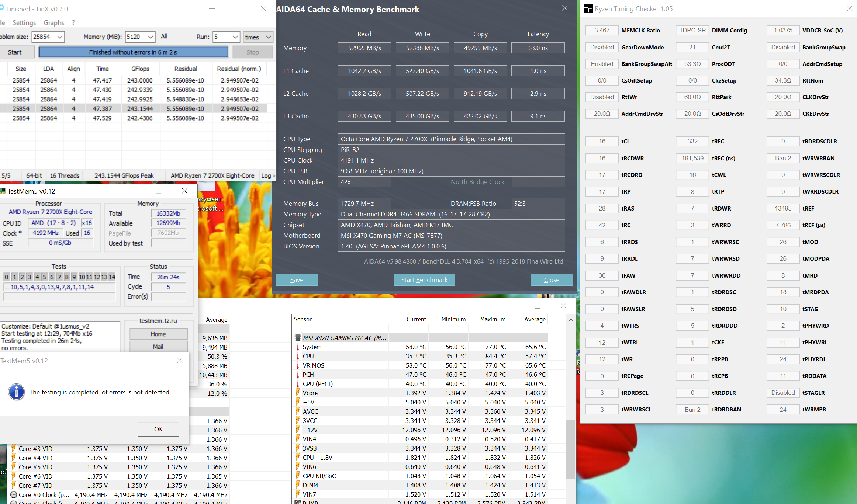Image resolution: width=857 pixels, height=504 pixels.
Task: Click the lightning icon next to Vcore
Action: click(298, 393)
